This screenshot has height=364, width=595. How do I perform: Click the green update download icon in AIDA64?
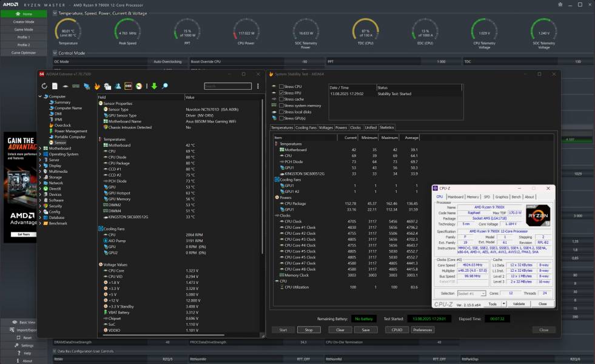tap(154, 86)
